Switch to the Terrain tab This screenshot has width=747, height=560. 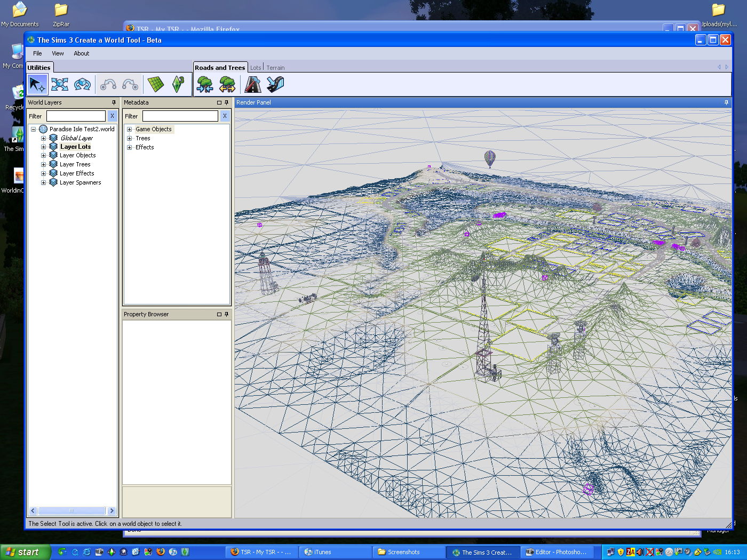point(275,68)
